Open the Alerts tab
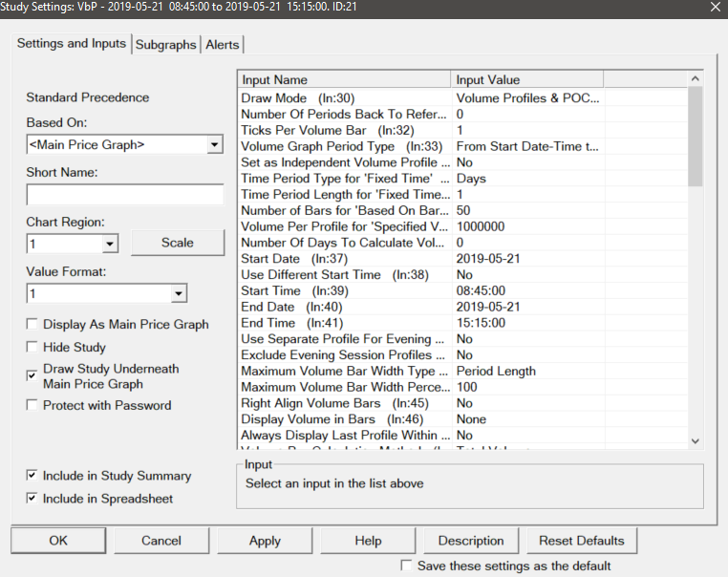The image size is (728, 577). tap(223, 45)
